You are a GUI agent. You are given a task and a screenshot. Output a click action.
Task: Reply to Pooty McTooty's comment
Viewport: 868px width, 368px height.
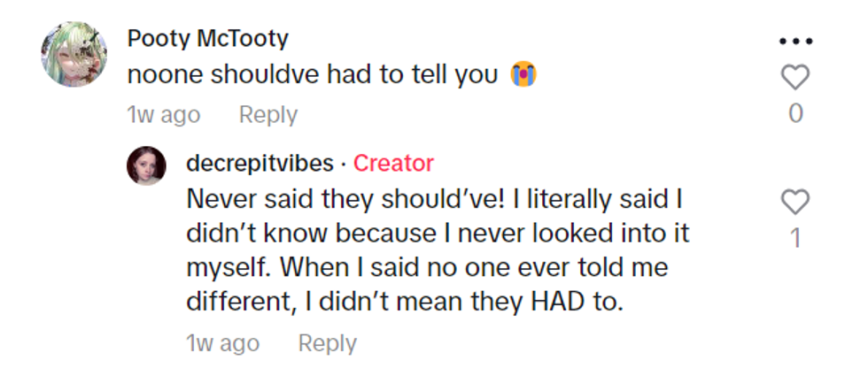pyautogui.click(x=267, y=115)
